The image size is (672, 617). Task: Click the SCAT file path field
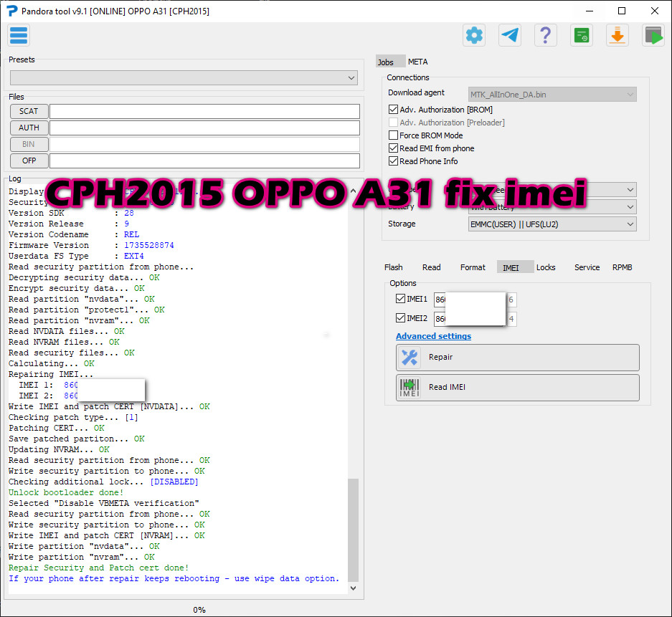pyautogui.click(x=204, y=111)
